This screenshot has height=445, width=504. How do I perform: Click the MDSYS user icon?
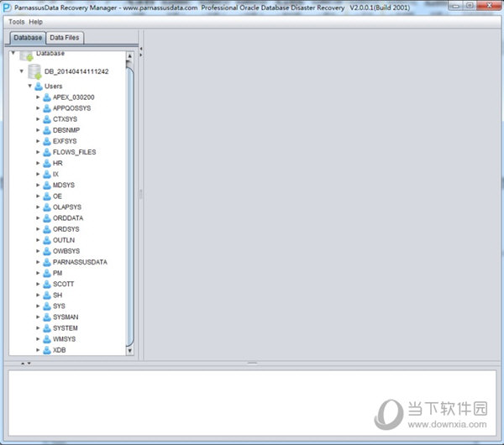pos(47,185)
